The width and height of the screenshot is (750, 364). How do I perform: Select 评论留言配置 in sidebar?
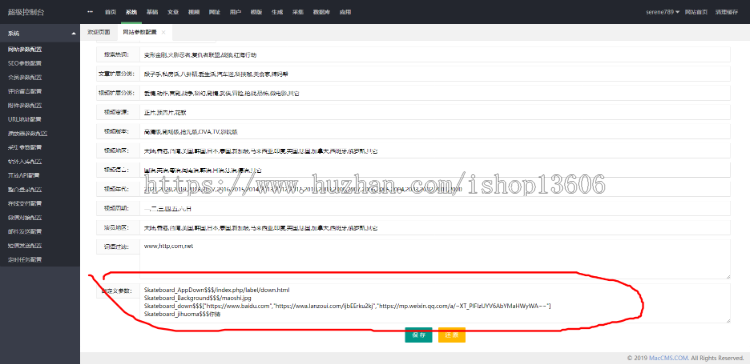[25, 91]
